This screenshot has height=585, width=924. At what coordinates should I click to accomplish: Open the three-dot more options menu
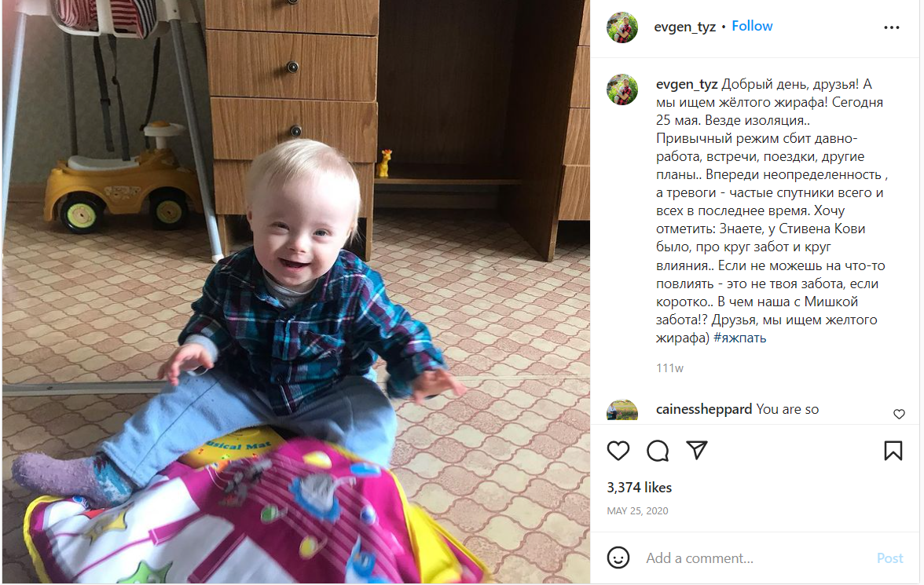(892, 27)
